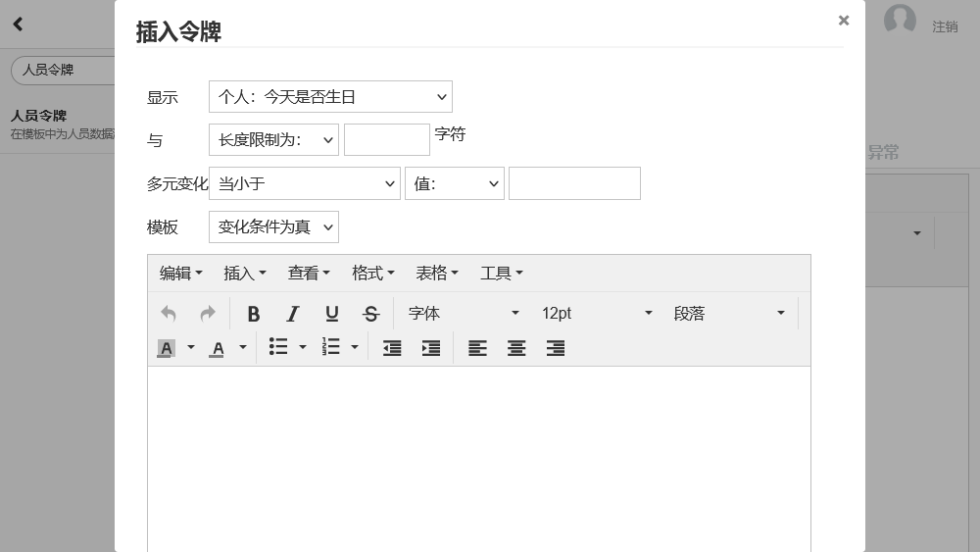This screenshot has width=980, height=552.
Task: Increase indent of paragraph
Action: click(x=430, y=348)
